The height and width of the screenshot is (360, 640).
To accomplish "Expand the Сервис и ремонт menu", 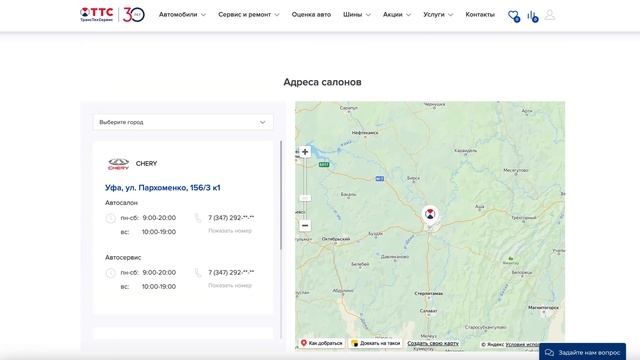I will [249, 15].
